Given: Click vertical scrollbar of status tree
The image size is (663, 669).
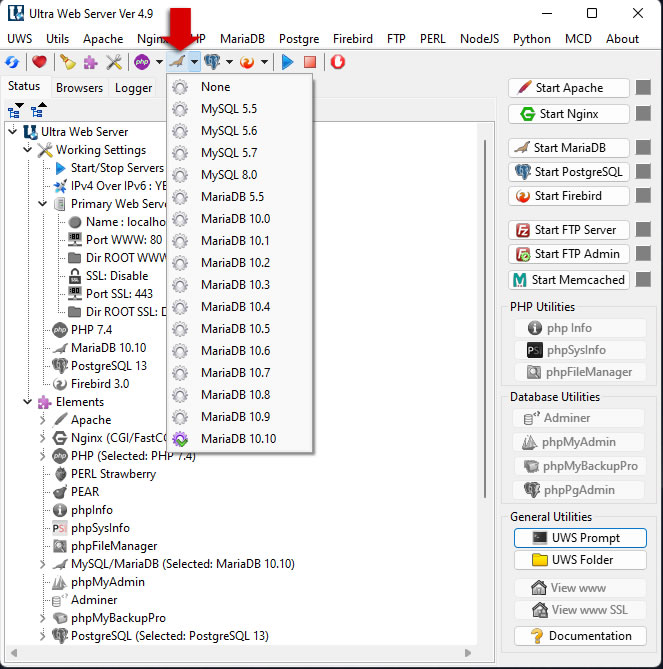Looking at the screenshot, I should (485, 318).
